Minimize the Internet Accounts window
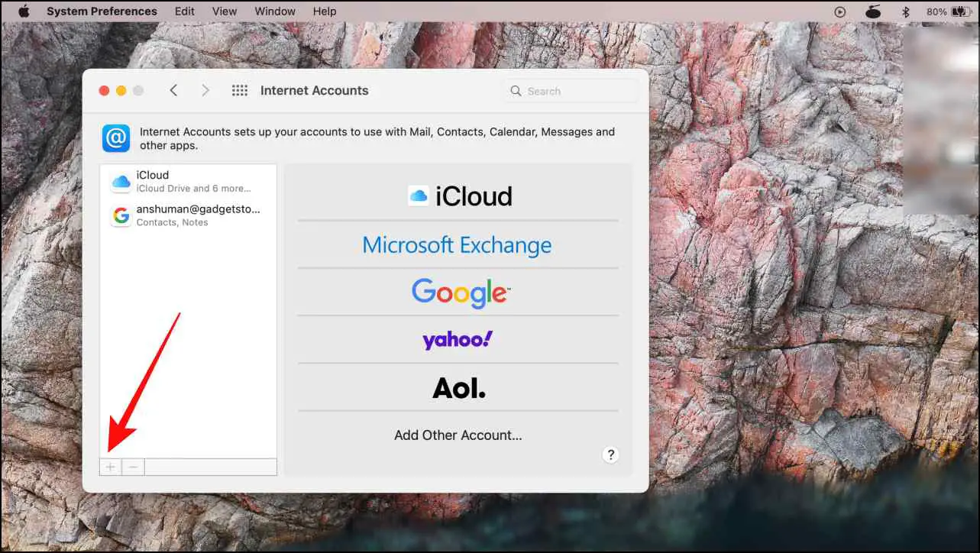Image resolution: width=980 pixels, height=553 pixels. [121, 91]
